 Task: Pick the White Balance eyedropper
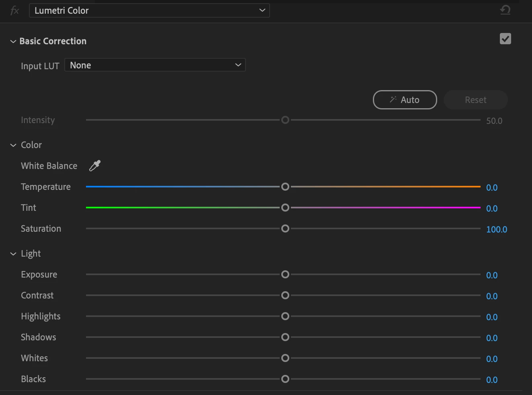point(95,166)
